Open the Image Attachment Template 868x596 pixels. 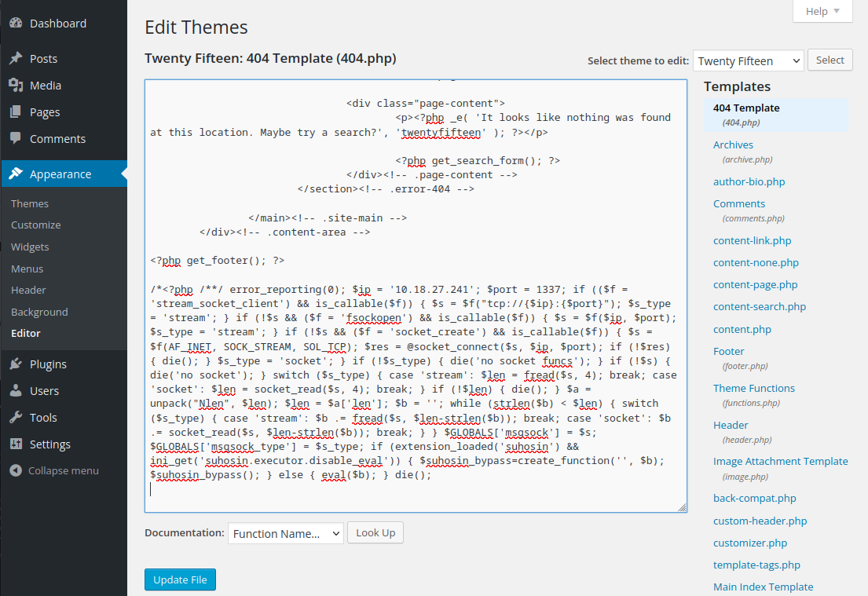coord(781,462)
